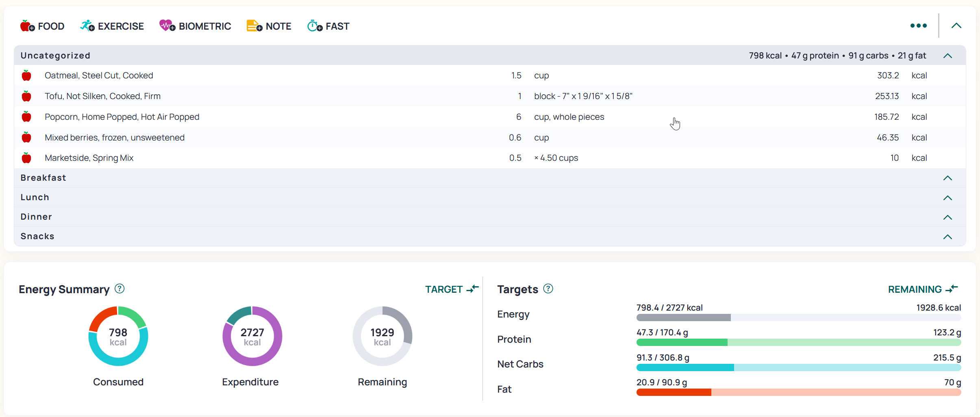980x417 pixels.
Task: Click the add Note icon
Action: coord(254,26)
